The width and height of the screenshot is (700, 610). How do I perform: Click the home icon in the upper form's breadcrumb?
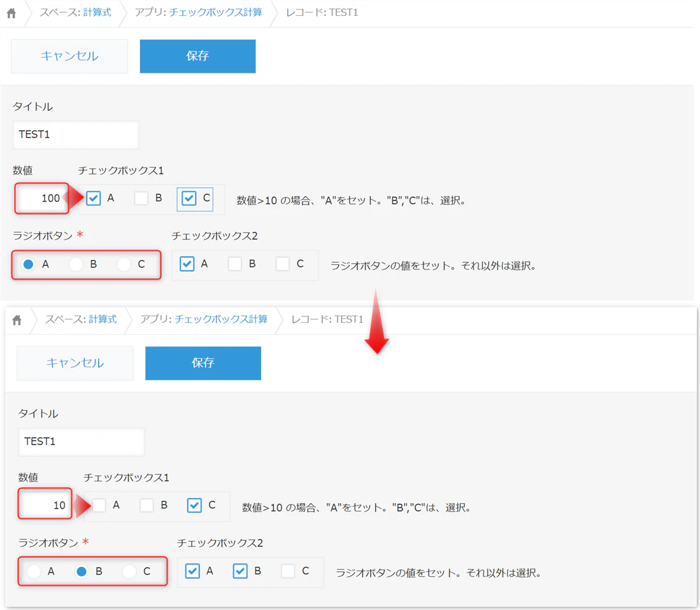(11, 13)
